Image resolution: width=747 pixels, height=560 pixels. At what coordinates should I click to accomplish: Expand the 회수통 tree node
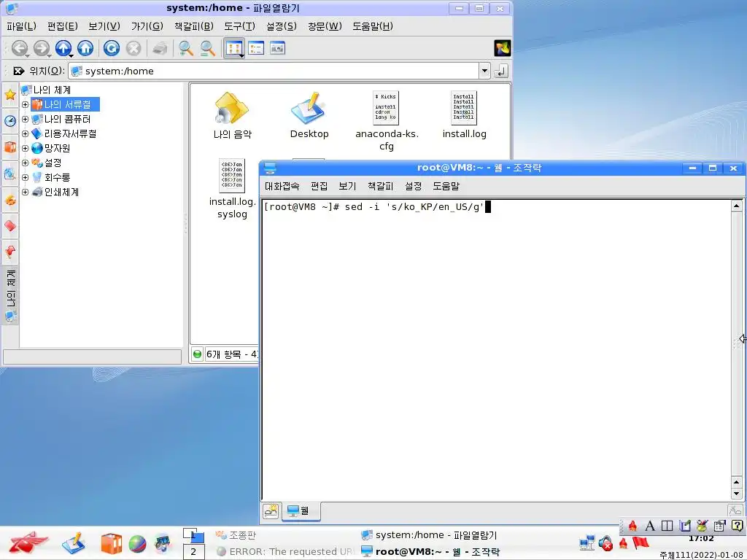(x=26, y=178)
